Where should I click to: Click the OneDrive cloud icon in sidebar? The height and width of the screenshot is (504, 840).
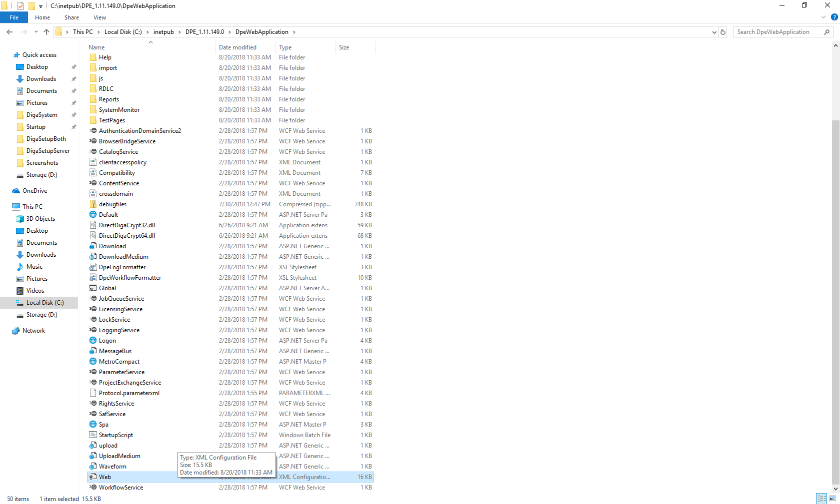point(16,191)
